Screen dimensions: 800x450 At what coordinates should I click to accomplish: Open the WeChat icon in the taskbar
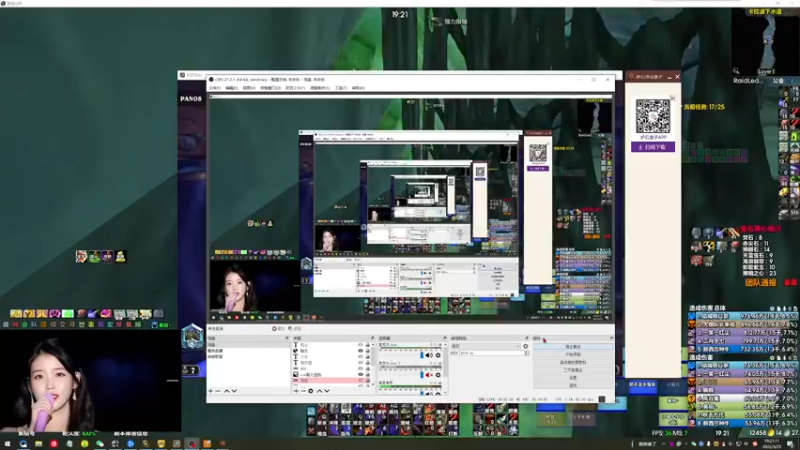(99, 444)
